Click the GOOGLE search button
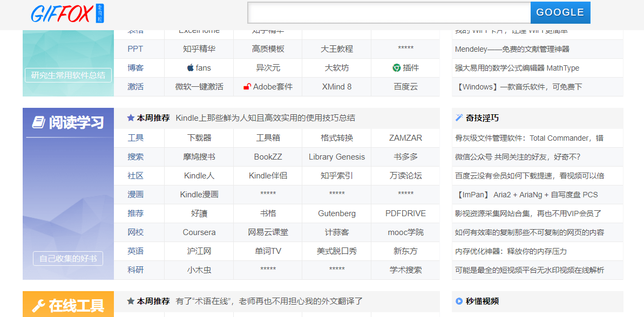This screenshot has width=644, height=317. point(560,13)
